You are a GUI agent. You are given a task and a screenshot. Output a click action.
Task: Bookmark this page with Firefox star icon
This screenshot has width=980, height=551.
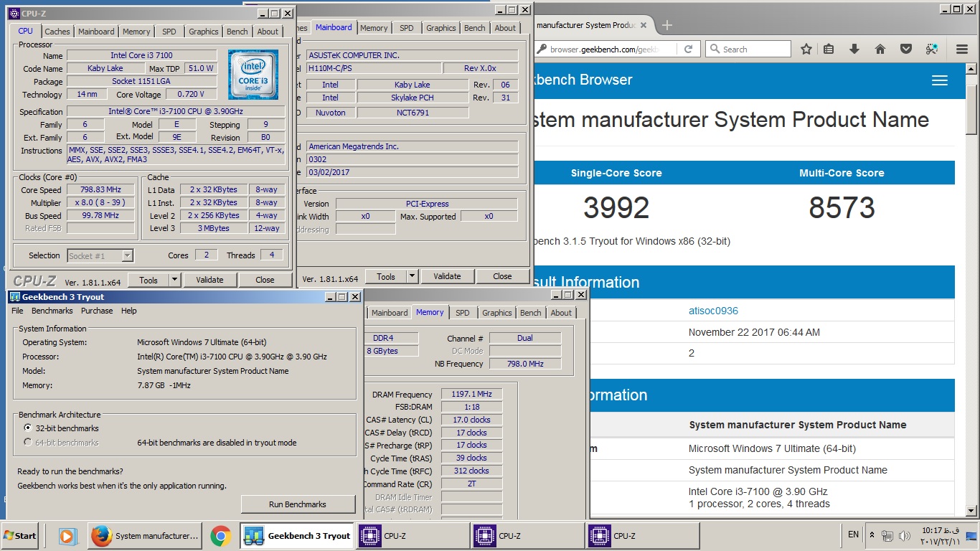pos(806,50)
